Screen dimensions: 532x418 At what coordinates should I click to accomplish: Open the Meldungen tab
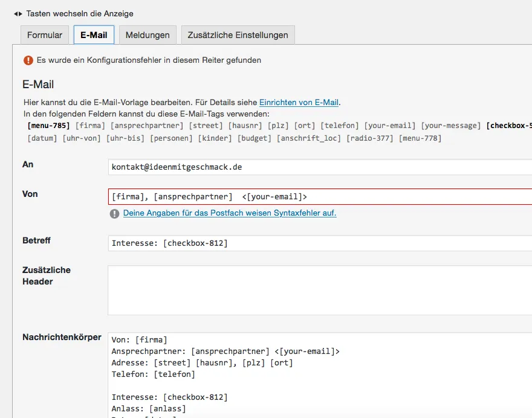point(148,35)
